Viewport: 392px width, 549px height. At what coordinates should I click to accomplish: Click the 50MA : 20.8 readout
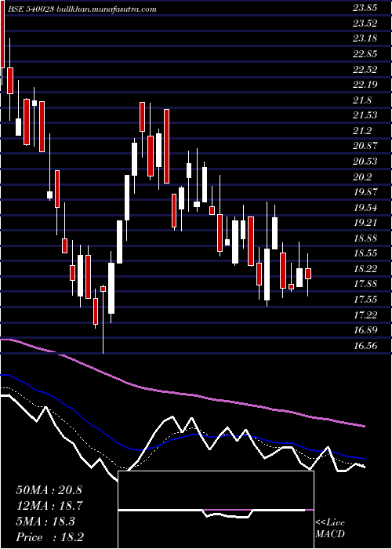click(49, 490)
